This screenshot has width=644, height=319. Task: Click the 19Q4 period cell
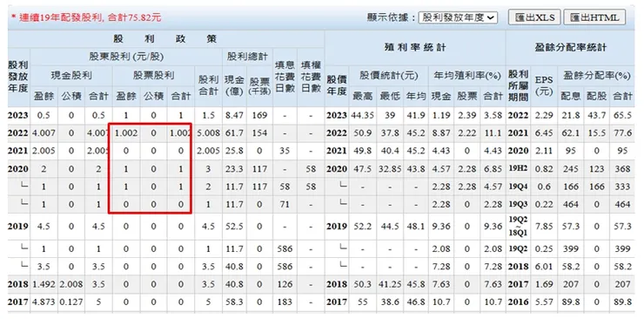coord(519,187)
